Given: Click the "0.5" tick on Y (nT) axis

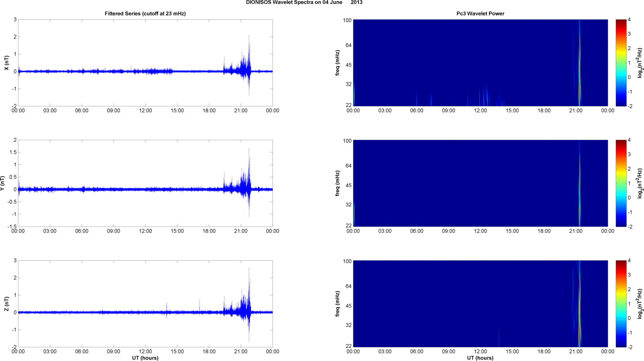Looking at the screenshot, I should (12, 177).
